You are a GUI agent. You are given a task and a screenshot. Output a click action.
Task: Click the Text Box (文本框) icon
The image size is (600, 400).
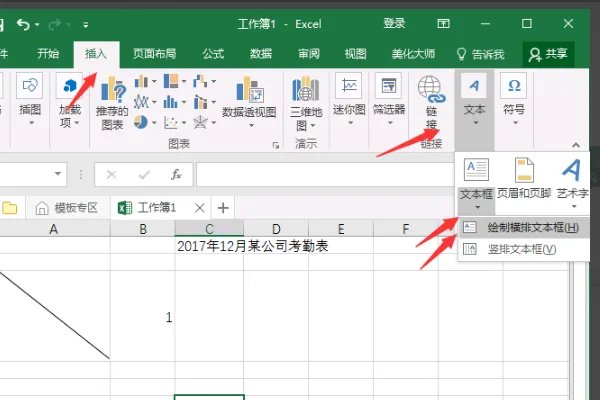click(476, 170)
